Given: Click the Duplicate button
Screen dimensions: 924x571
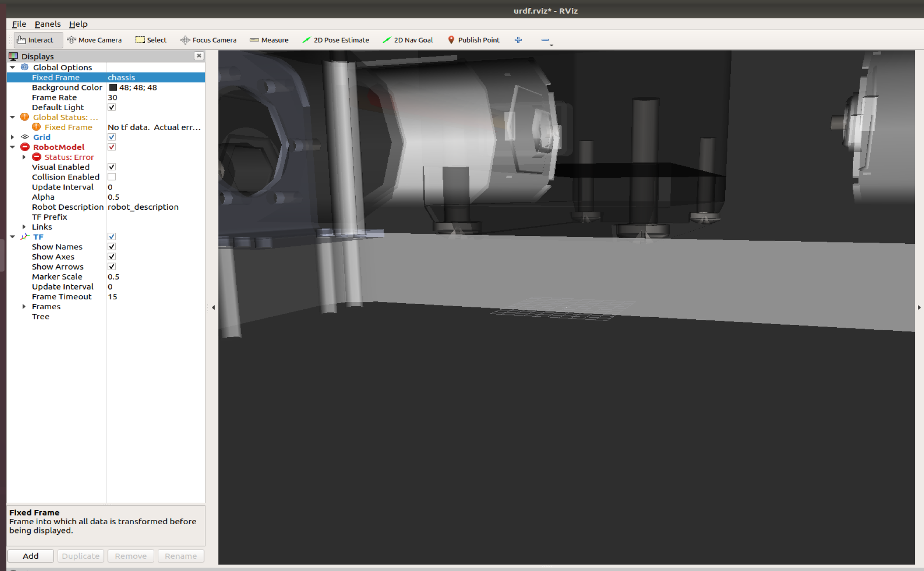Looking at the screenshot, I should [81, 556].
